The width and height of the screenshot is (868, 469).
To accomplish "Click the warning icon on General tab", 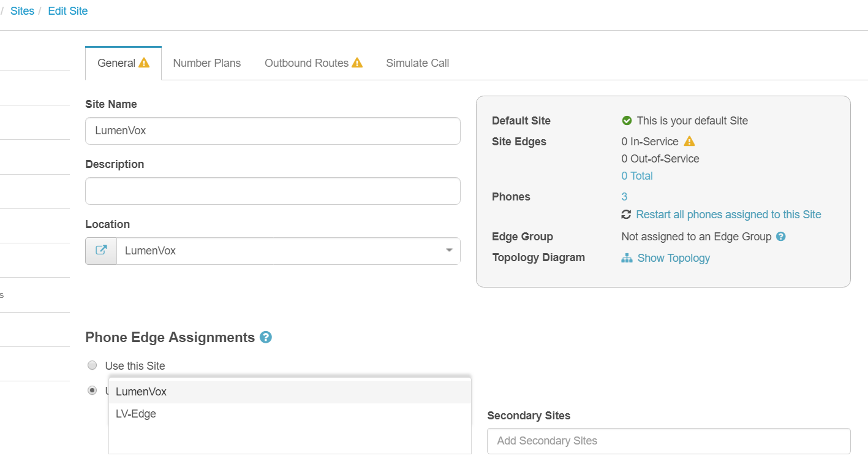I will click(x=144, y=63).
